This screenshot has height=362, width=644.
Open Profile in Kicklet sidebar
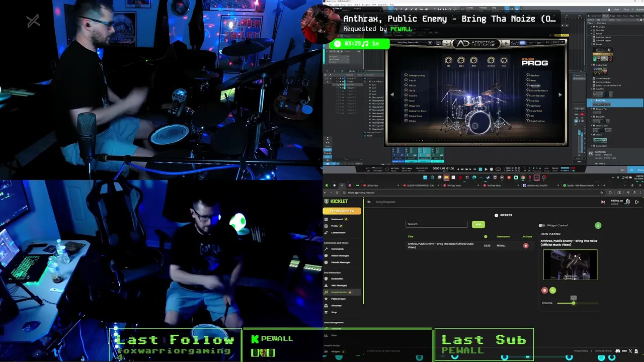(x=334, y=226)
